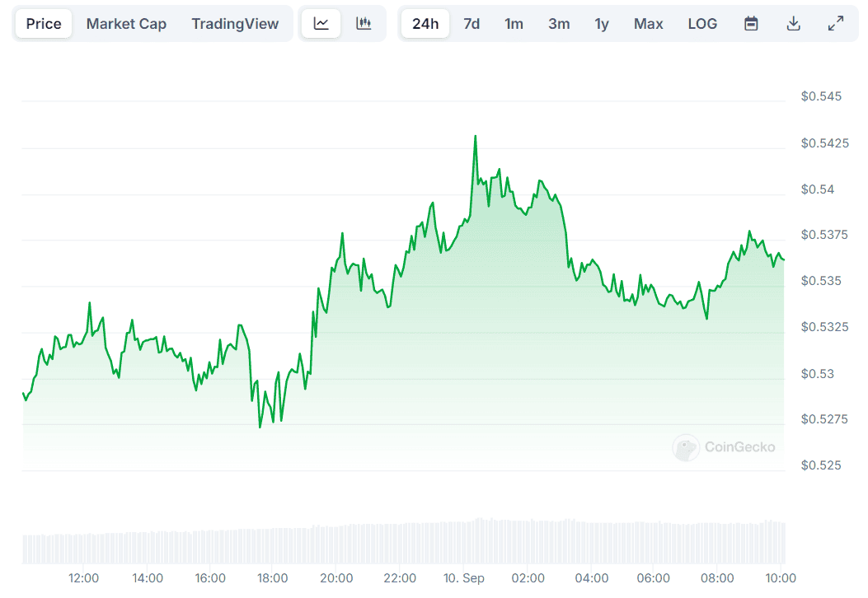Click the $0.545 price axis label
868x598 pixels.
point(821,96)
